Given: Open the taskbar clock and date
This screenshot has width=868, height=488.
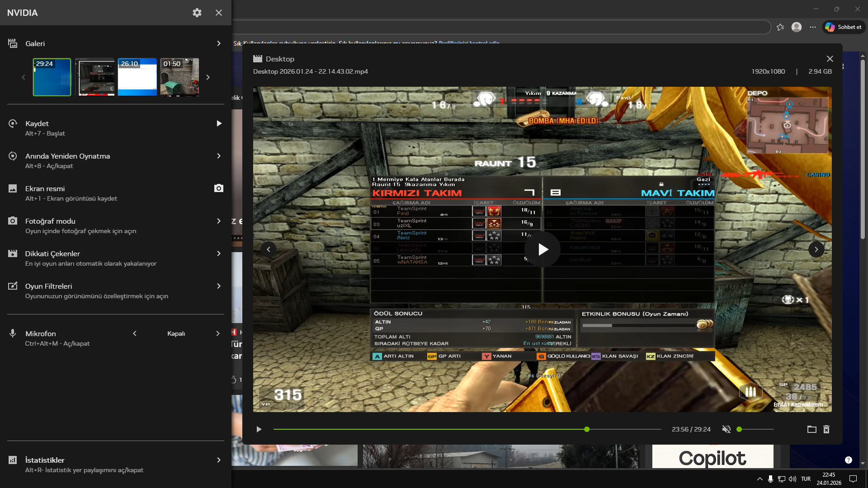Looking at the screenshot, I should pos(829,479).
